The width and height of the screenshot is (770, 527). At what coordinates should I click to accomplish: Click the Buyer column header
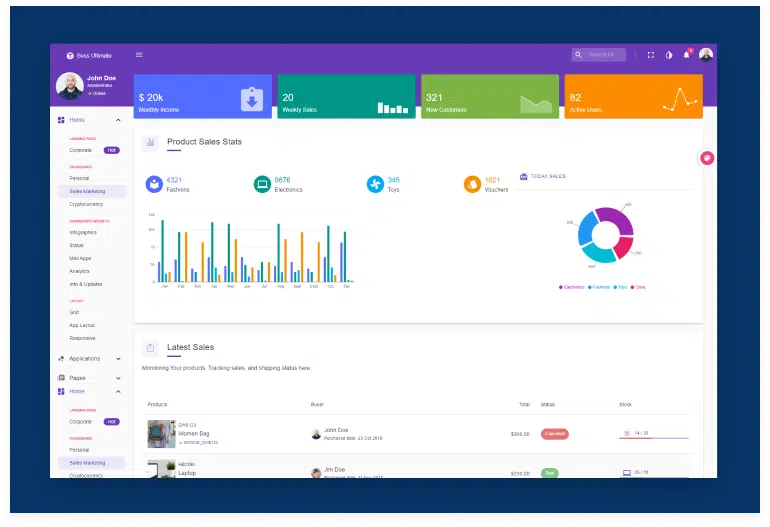coord(317,405)
